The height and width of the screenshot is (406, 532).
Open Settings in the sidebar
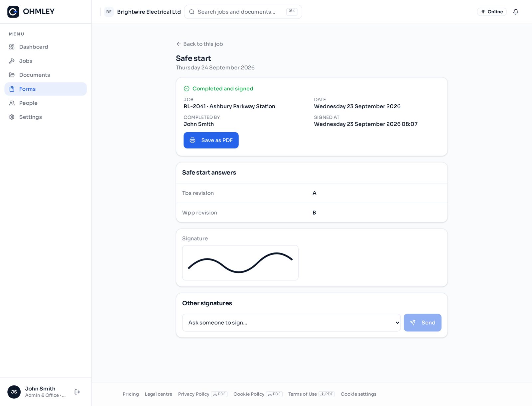[x=46, y=117]
